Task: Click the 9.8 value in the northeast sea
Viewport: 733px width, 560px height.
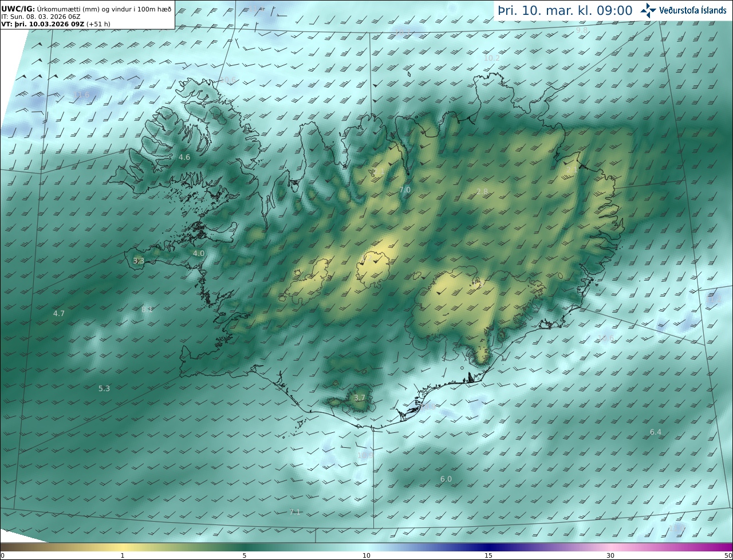Action: (x=582, y=30)
